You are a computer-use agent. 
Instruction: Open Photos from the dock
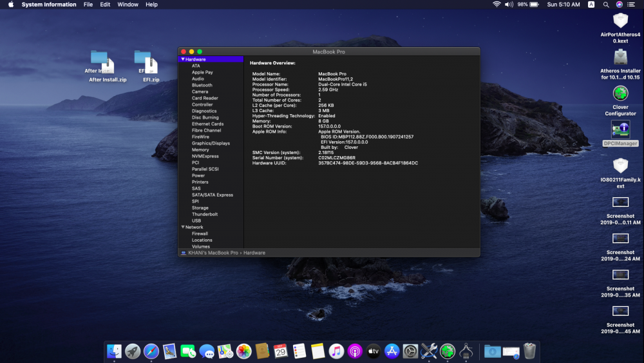coord(243,351)
